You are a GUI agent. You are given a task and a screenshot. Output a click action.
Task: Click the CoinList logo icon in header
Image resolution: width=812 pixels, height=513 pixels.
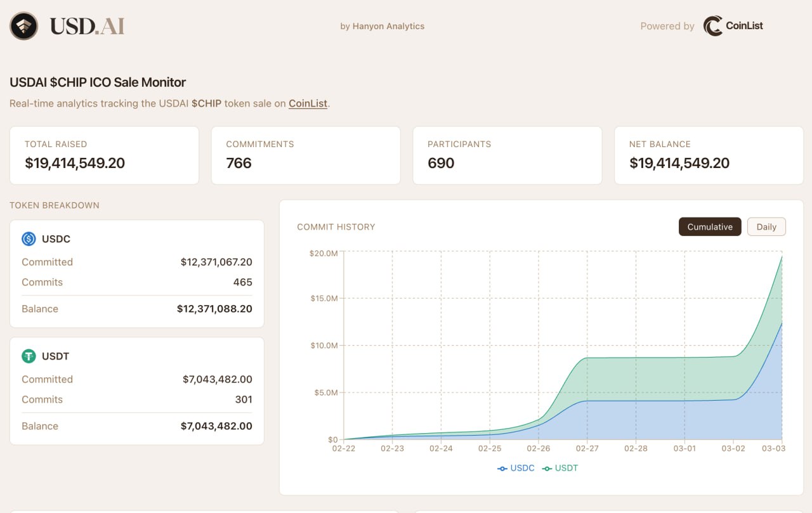713,26
